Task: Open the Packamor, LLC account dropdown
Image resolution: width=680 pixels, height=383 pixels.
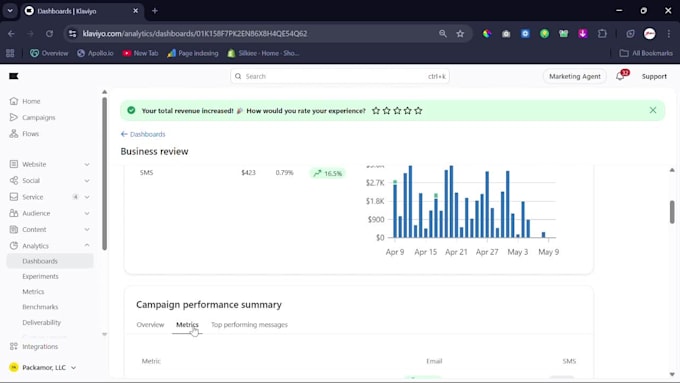Action: [43, 367]
